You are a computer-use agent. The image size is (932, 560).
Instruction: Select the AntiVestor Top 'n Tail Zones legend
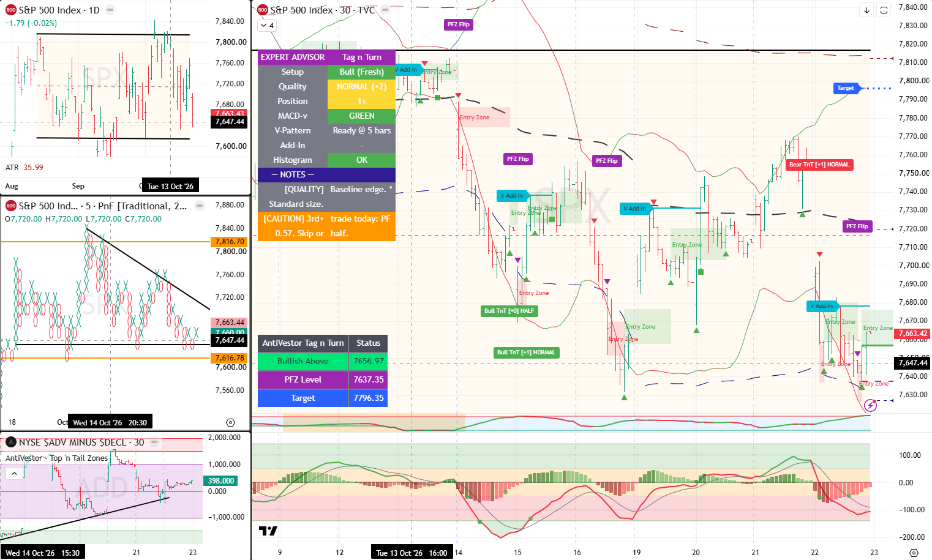point(56,458)
